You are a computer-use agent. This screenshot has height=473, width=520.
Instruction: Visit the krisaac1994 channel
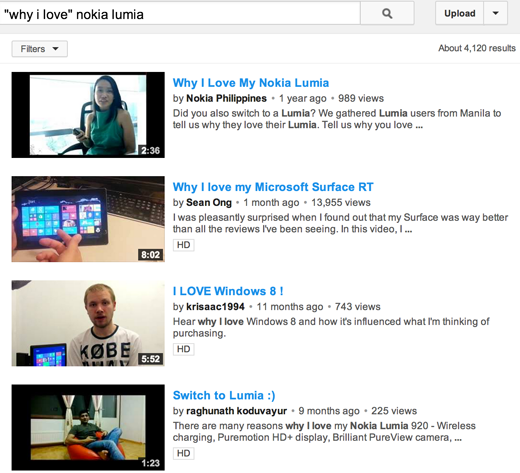(x=215, y=307)
